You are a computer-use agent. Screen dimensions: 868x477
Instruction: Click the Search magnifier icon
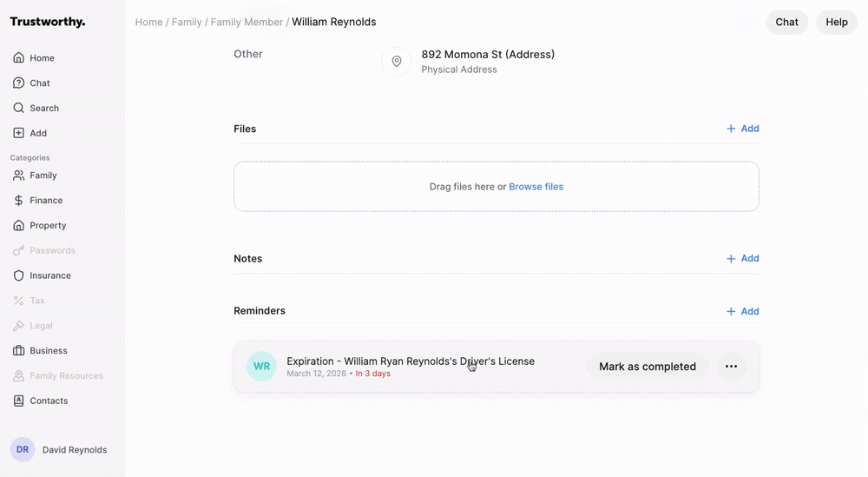pyautogui.click(x=18, y=109)
